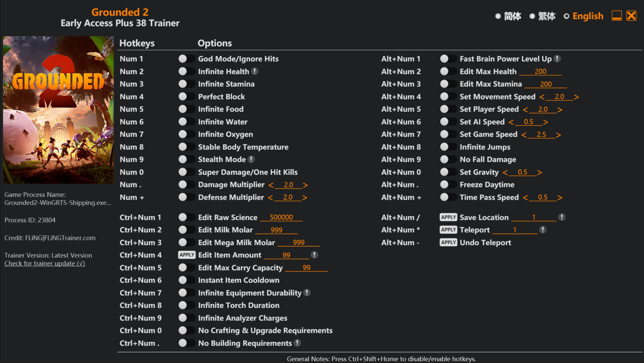
Task: Click the Hotkeys column header
Action: [x=137, y=43]
